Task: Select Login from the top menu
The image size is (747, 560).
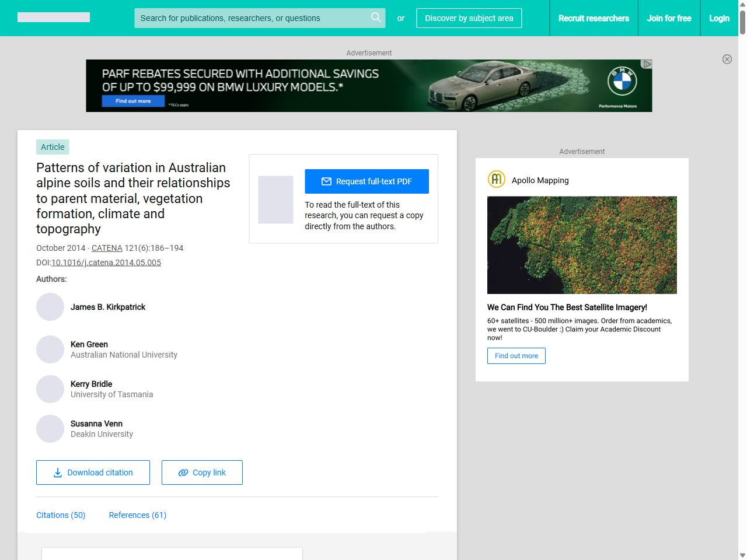Action: click(719, 18)
